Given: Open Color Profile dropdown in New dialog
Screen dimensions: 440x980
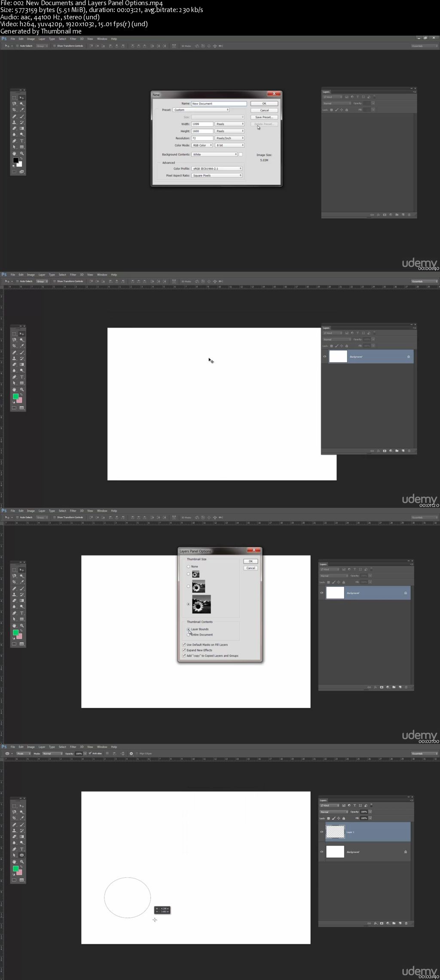Looking at the screenshot, I should (x=217, y=169).
